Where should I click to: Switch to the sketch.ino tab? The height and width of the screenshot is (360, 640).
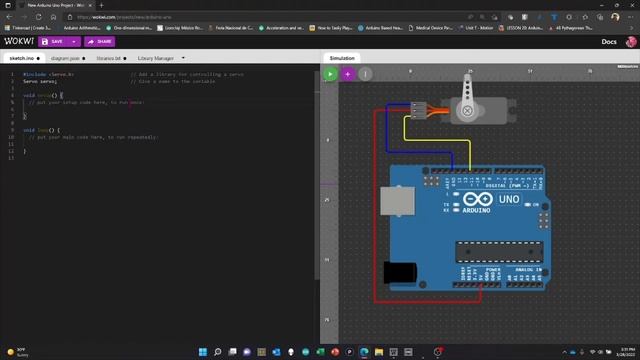point(24,58)
